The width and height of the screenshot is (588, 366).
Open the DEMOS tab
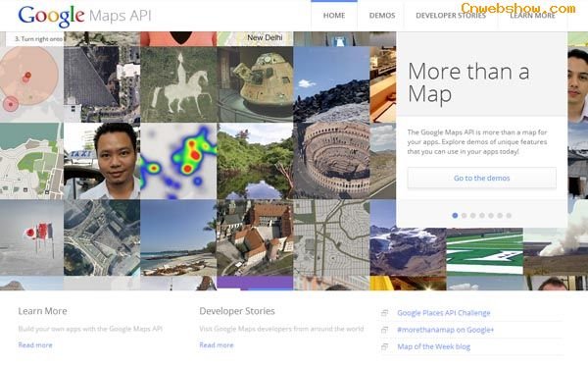click(382, 16)
